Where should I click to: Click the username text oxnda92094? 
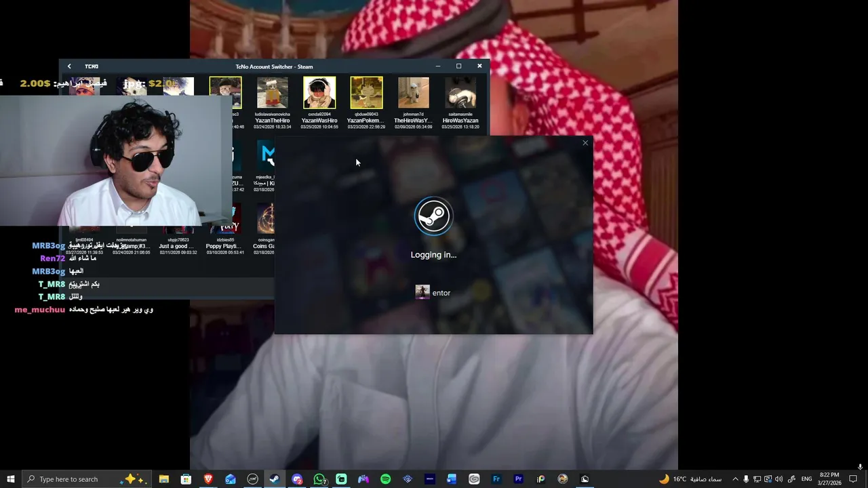pos(319,114)
